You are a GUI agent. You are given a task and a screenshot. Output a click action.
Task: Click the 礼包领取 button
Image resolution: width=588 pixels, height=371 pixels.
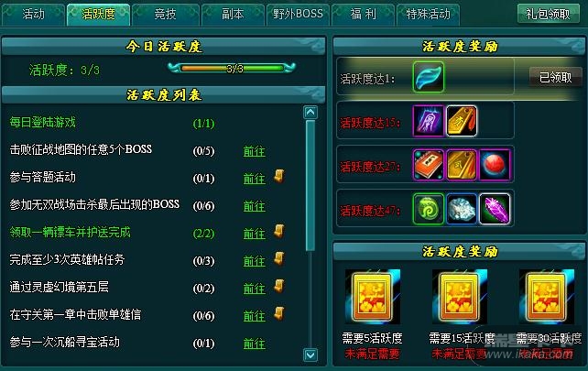pyautogui.click(x=548, y=14)
